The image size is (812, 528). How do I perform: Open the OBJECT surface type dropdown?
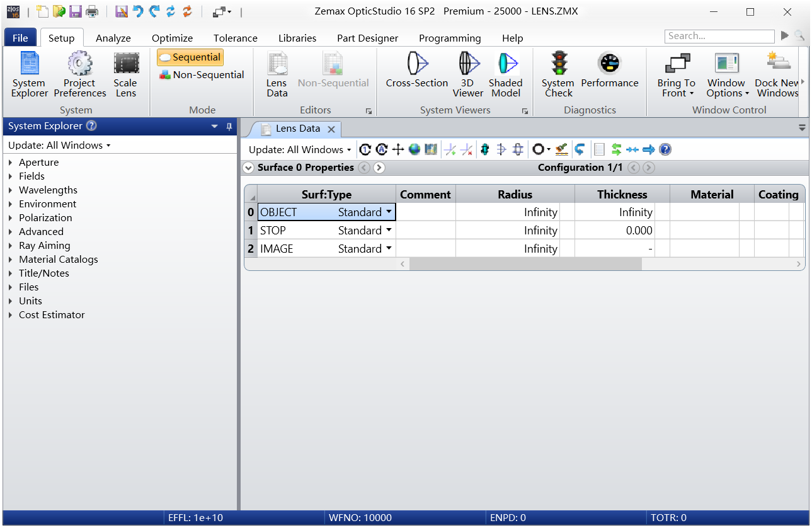click(x=389, y=212)
